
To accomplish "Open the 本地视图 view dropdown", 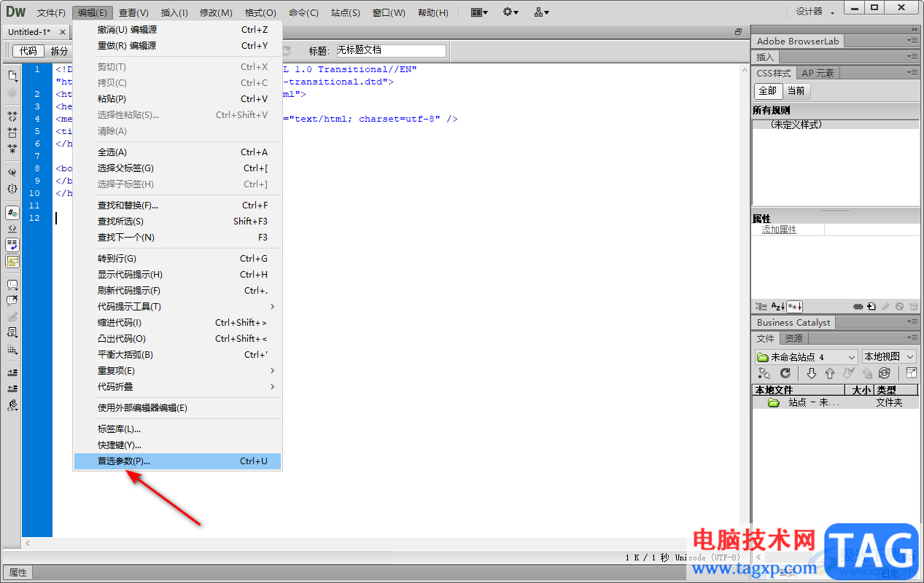I will point(889,357).
